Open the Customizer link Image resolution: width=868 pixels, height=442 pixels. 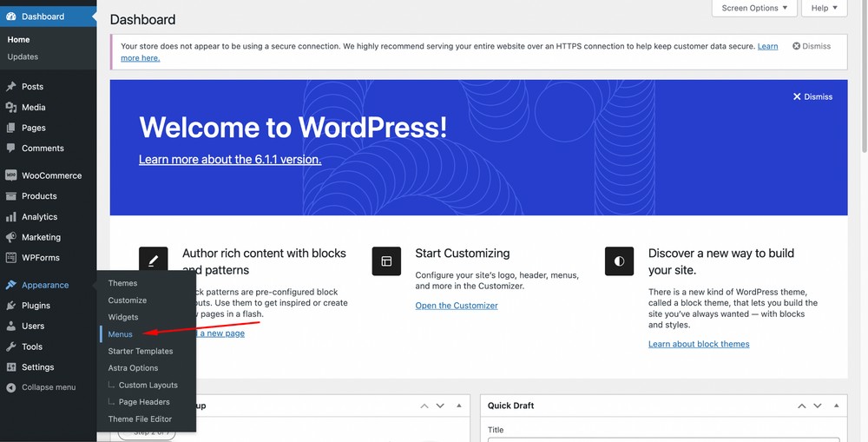457,306
